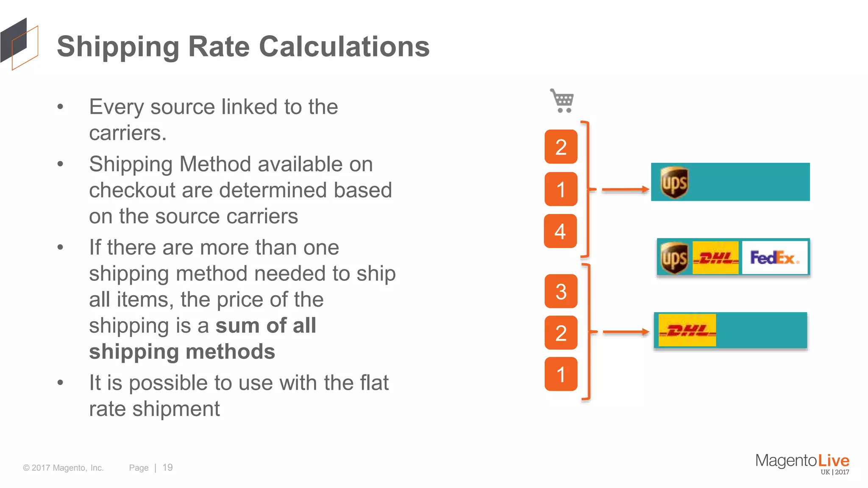Select the FedEx logo
The image size is (868, 488).
tap(774, 258)
